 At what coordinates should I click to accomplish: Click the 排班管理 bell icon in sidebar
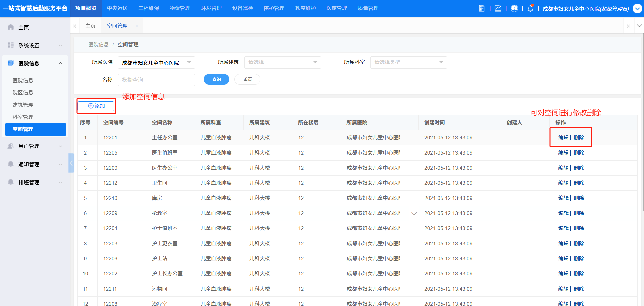coord(11,182)
